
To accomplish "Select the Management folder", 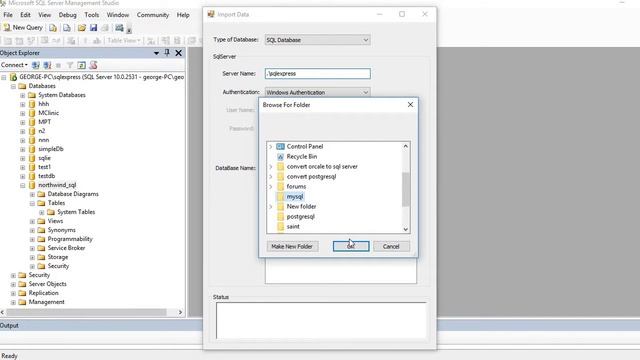I will click(46, 302).
